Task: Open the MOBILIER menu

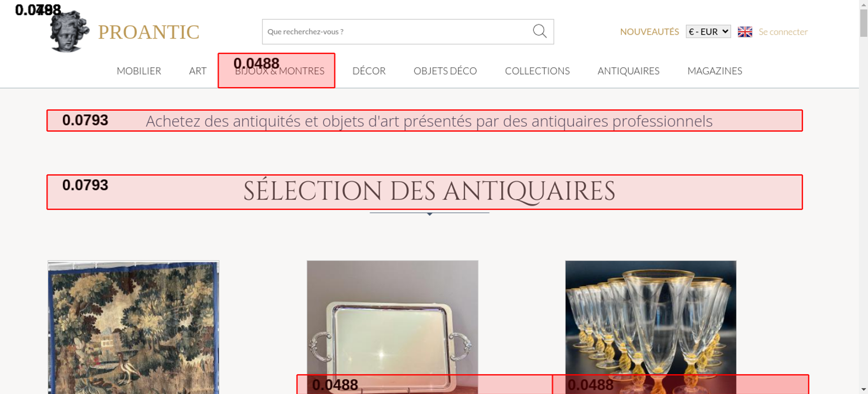Action: pos(139,71)
